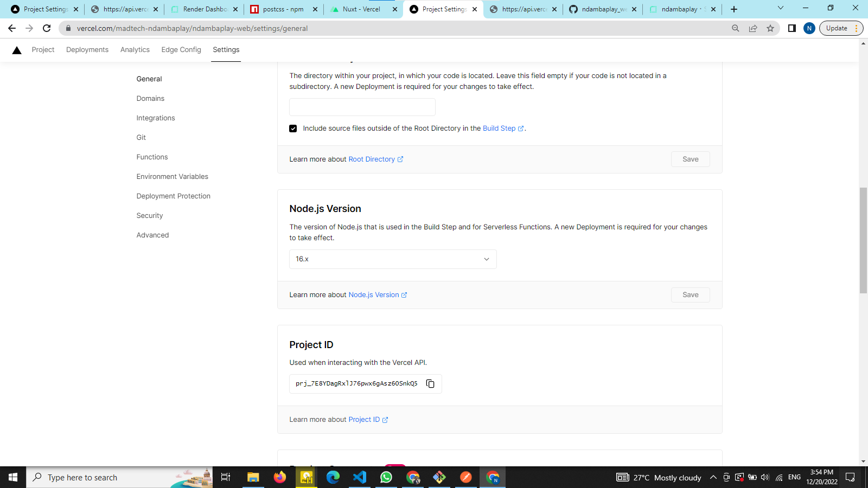This screenshot has height=488, width=868.
Task: Open Advanced settings section
Action: (x=152, y=235)
